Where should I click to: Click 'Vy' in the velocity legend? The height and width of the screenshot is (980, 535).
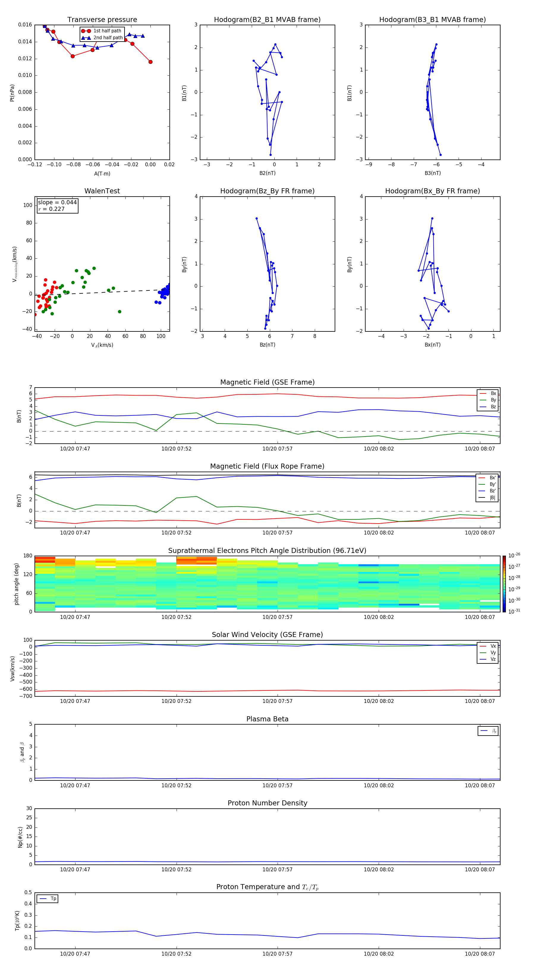(493, 652)
